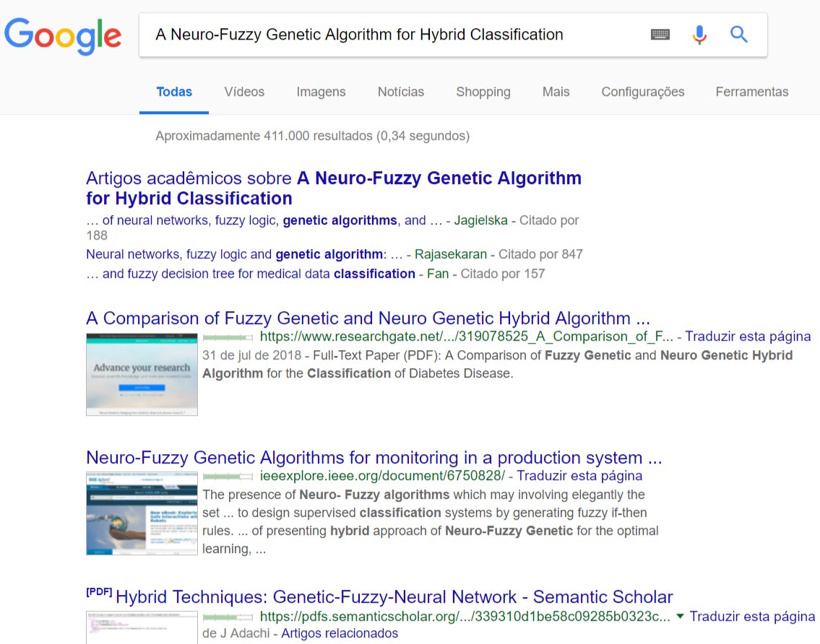Click the Semantic Scholar result thumbnail

[142, 627]
